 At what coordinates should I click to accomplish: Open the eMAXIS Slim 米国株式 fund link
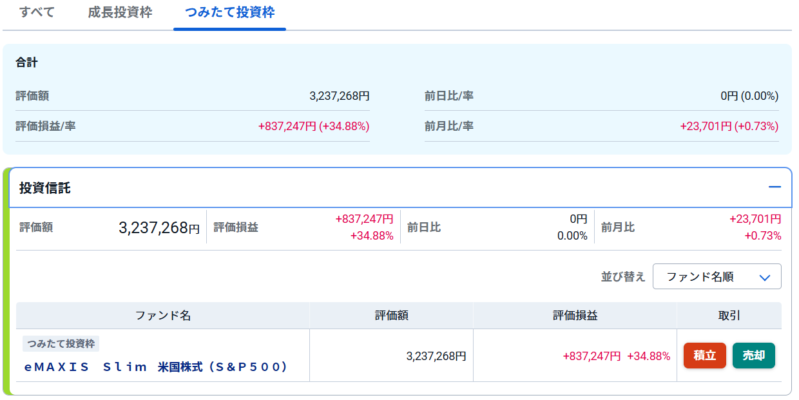(156, 367)
